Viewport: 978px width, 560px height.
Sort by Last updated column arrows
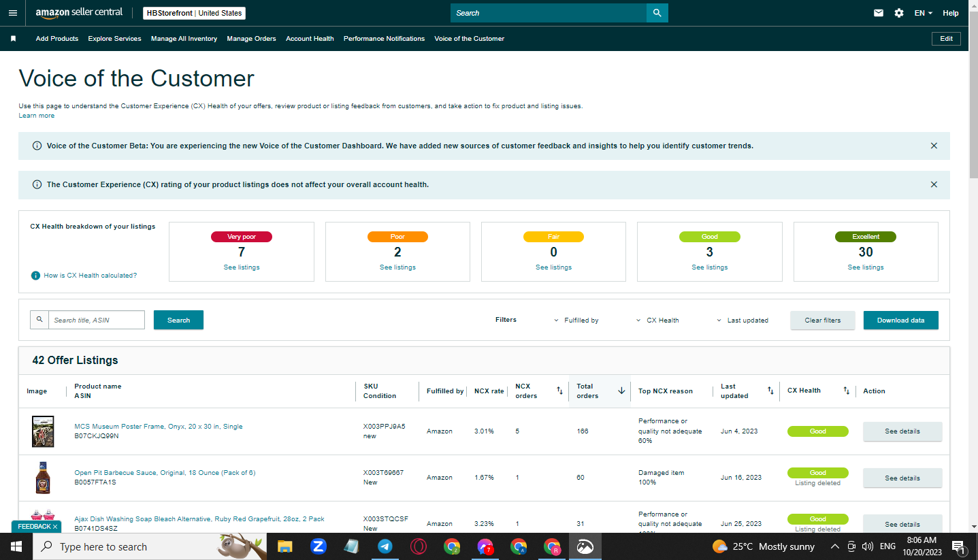(x=770, y=391)
